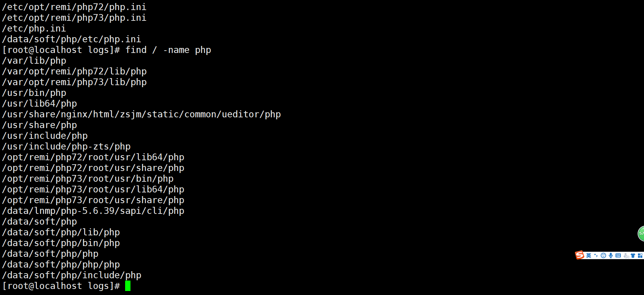Click the user account icon in IME bar
Image resolution: width=644 pixels, height=295 pixels.
[626, 255]
